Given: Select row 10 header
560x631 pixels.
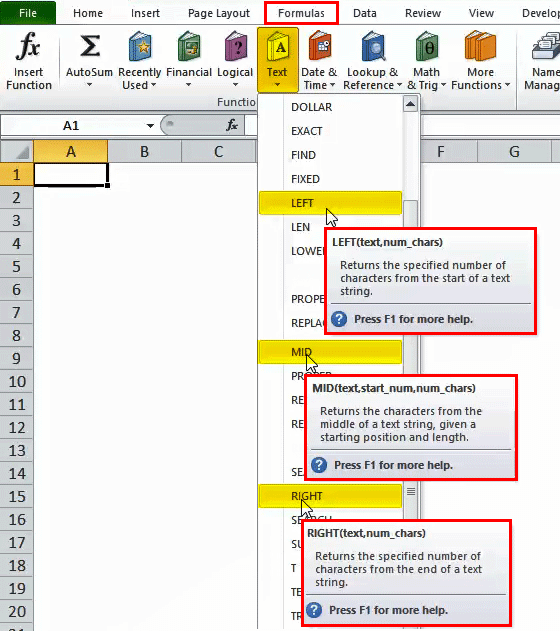Looking at the screenshot, I should coord(16,381).
